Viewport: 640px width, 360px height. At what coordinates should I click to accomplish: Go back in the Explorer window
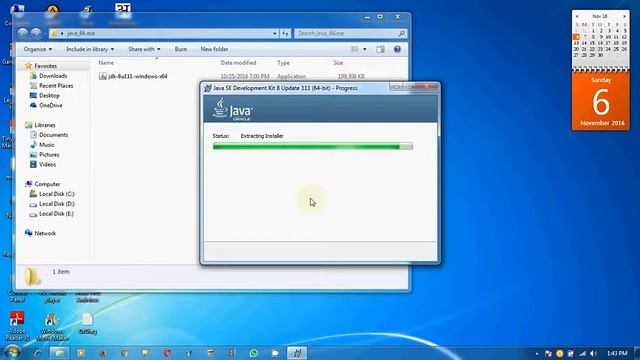click(x=23, y=33)
